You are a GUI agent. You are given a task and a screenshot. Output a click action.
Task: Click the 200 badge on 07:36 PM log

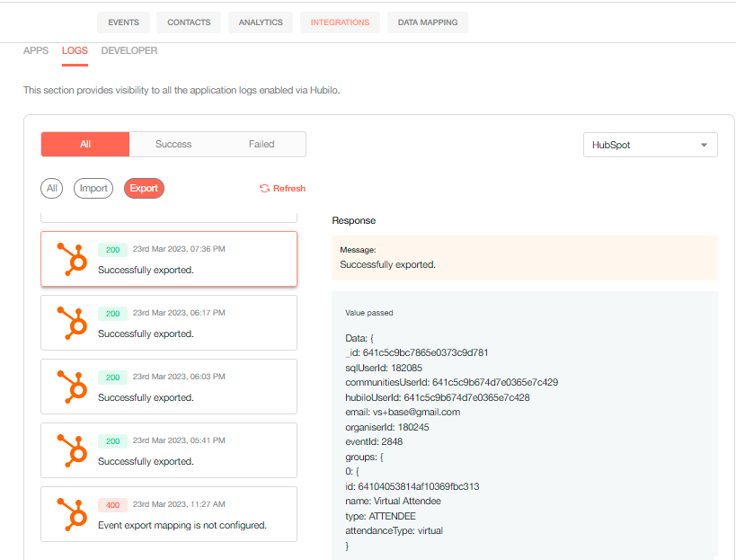(112, 250)
